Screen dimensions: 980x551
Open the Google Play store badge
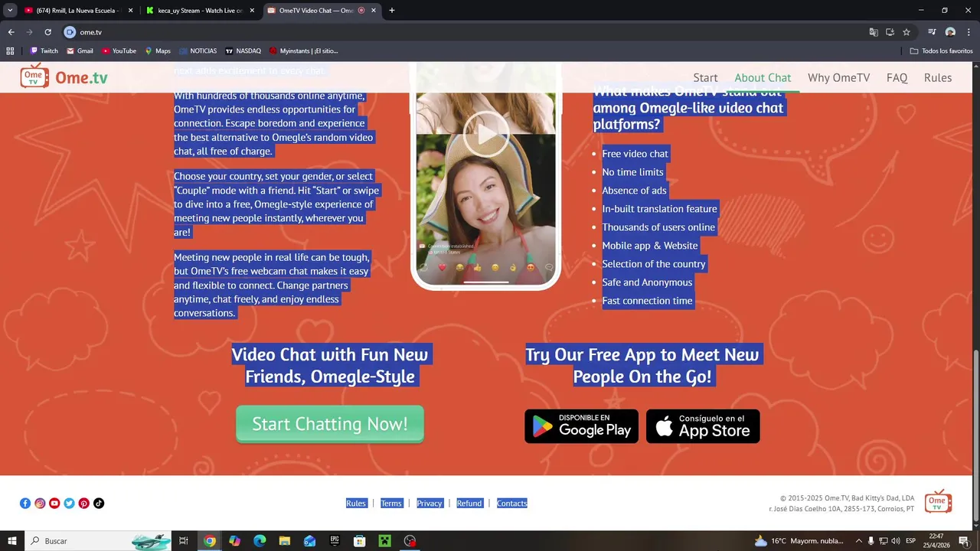click(581, 426)
